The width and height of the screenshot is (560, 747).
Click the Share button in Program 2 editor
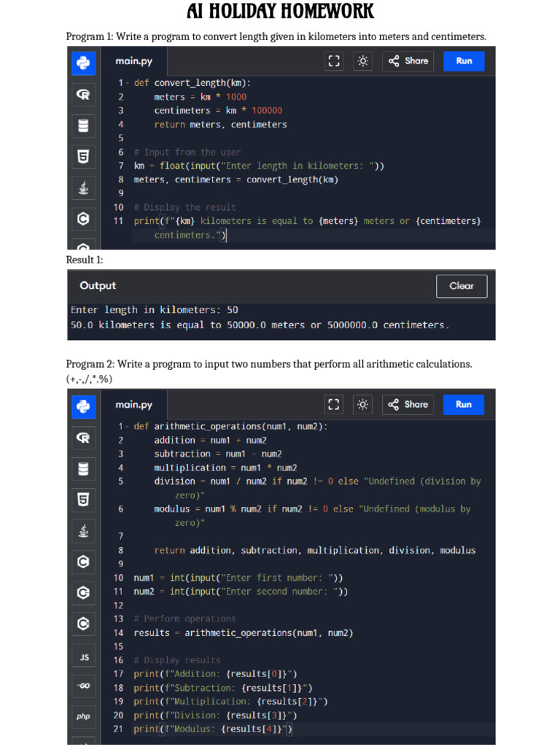(x=408, y=404)
